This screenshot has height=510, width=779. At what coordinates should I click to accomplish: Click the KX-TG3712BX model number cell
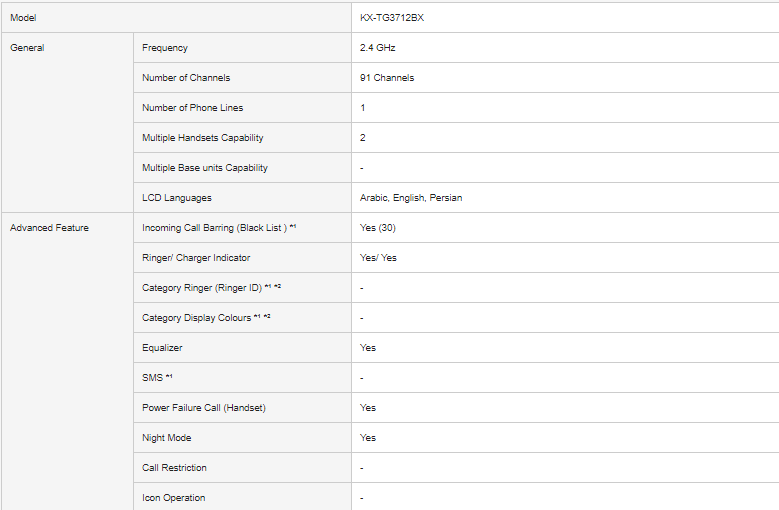pos(385,18)
